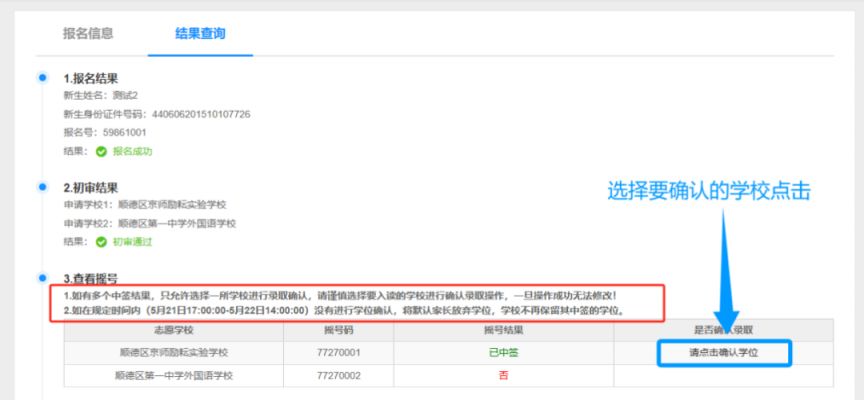Click the blue timeline dot for 1.报名结果
Image resolution: width=864 pixels, height=400 pixels.
pos(42,77)
